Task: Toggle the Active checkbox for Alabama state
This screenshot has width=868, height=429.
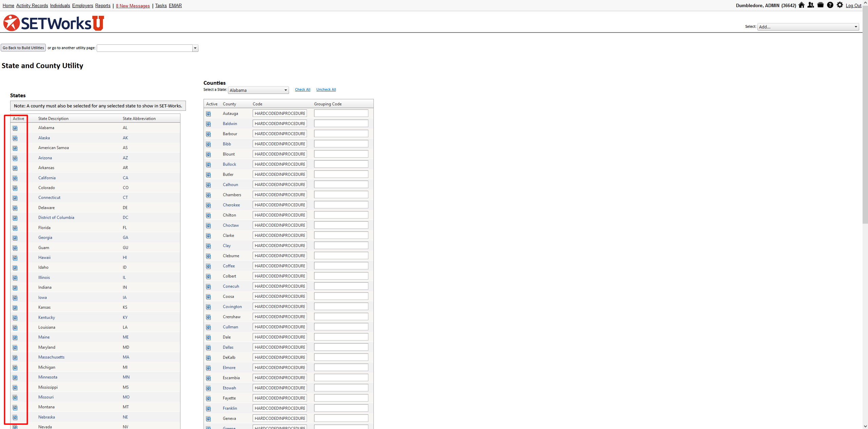Action: (x=15, y=128)
